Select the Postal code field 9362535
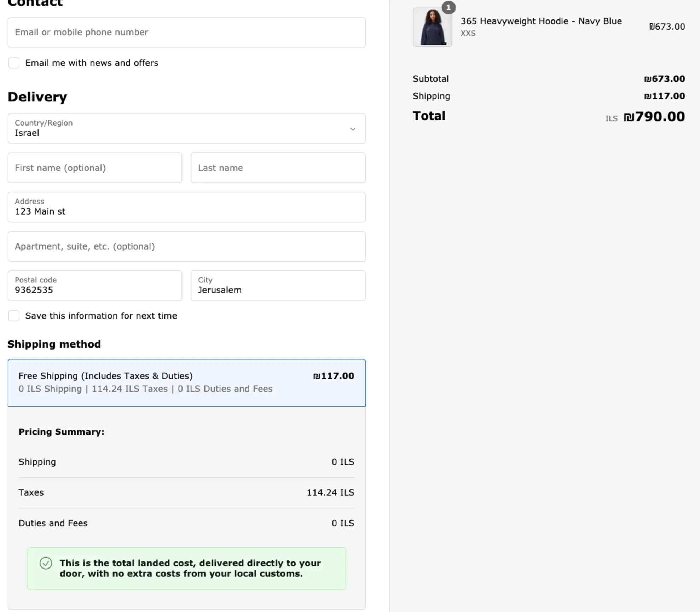The height and width of the screenshot is (612, 700). click(95, 286)
